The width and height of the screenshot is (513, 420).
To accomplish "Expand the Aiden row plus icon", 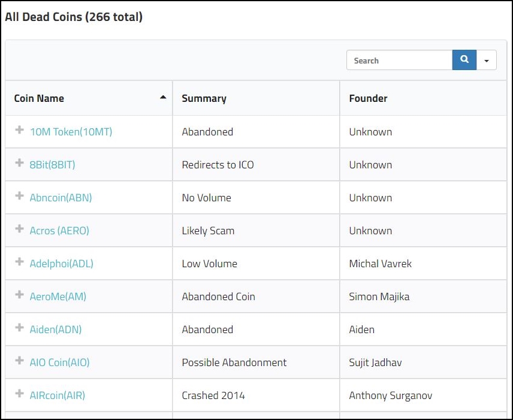I will pos(19,328).
